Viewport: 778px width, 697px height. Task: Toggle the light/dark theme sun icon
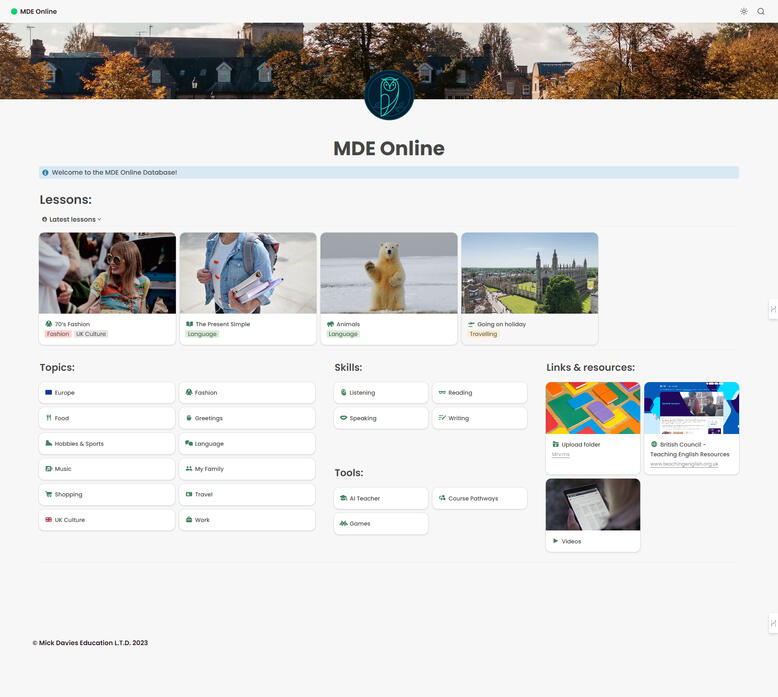point(744,11)
